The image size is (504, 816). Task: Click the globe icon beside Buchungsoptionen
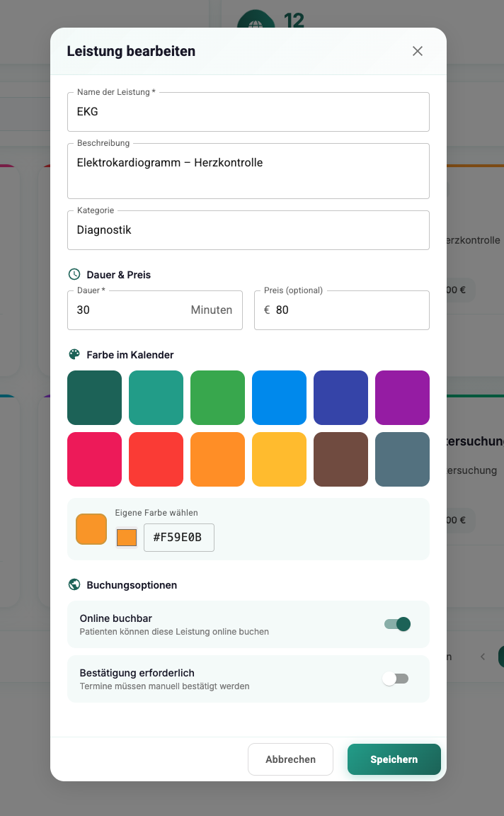[x=74, y=585]
